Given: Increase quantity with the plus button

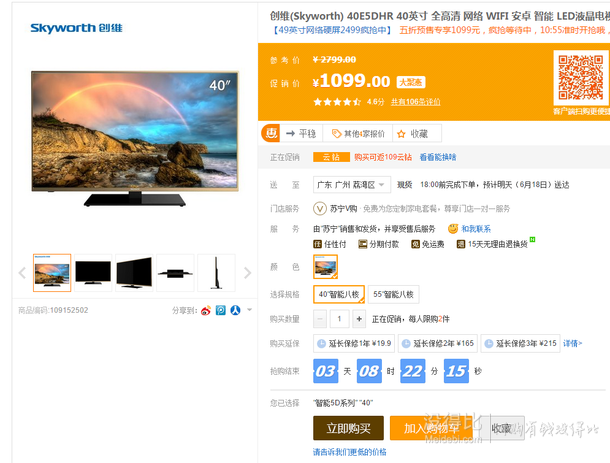Looking at the screenshot, I should (x=359, y=319).
